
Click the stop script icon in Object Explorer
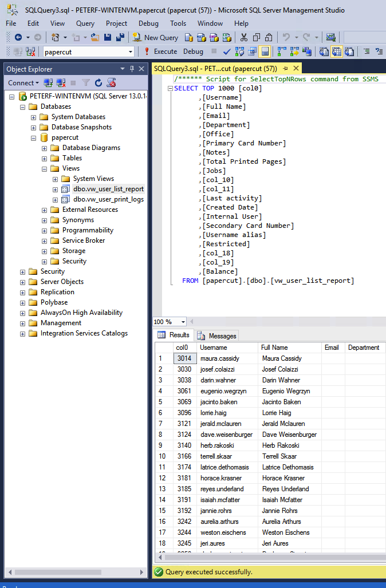pos(111,83)
